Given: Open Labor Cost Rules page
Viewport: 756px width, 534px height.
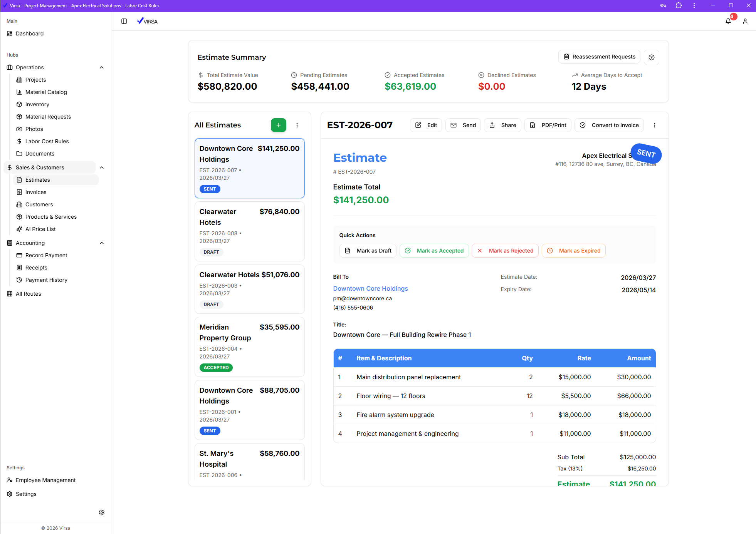Looking at the screenshot, I should coord(47,141).
